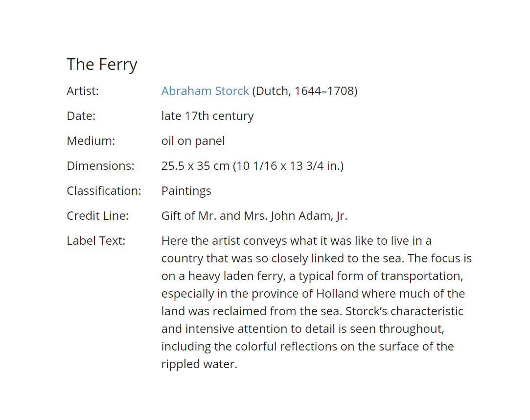Viewport: 530px width, 420px height.
Task: Click the 'Medium:' field label
Action: pyautogui.click(x=91, y=141)
